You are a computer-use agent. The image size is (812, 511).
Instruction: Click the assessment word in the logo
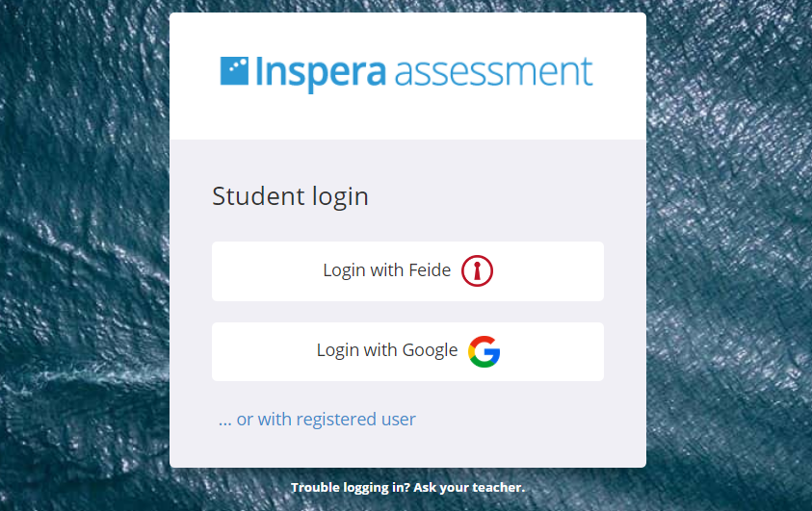pyautogui.click(x=493, y=73)
